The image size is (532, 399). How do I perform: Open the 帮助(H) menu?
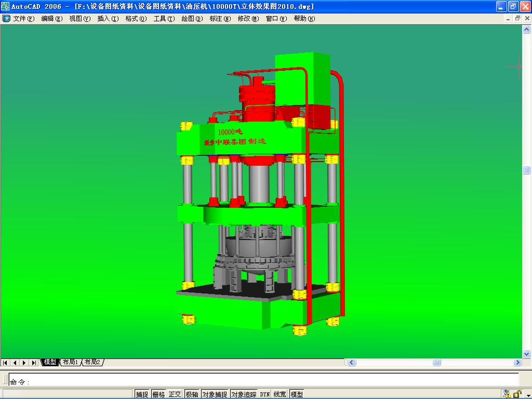point(304,19)
